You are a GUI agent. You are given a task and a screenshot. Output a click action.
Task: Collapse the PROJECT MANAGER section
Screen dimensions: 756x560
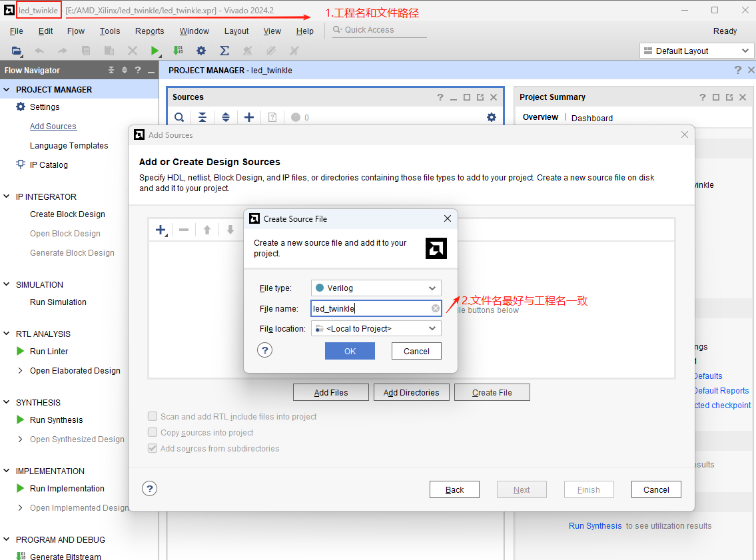7,90
